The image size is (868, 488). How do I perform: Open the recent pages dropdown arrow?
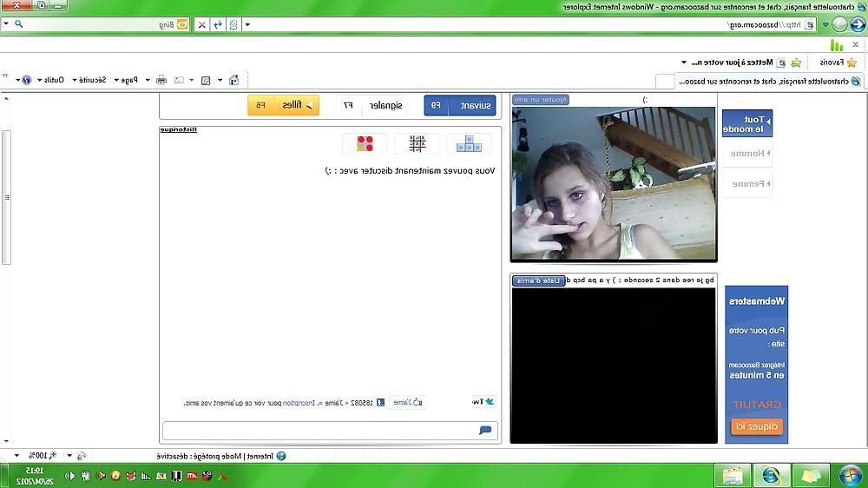click(825, 25)
